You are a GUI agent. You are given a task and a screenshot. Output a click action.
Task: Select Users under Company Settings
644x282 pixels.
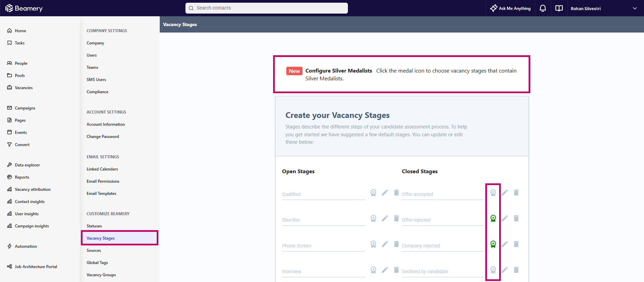pos(92,55)
